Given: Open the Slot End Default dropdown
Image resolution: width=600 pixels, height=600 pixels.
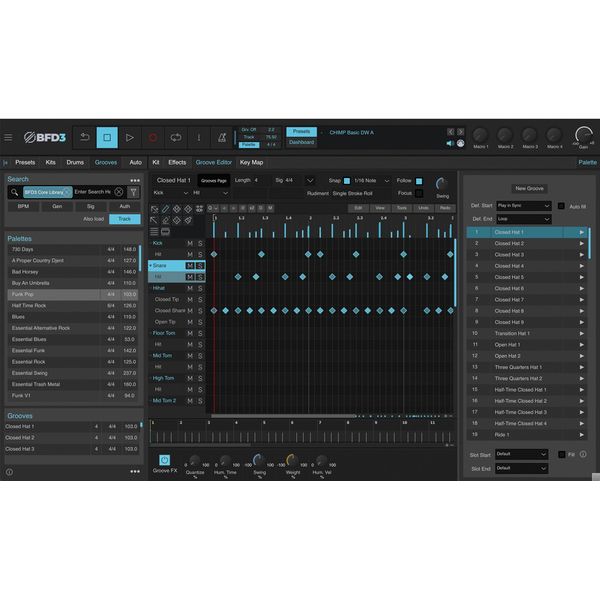Looking at the screenshot, I should [x=521, y=468].
